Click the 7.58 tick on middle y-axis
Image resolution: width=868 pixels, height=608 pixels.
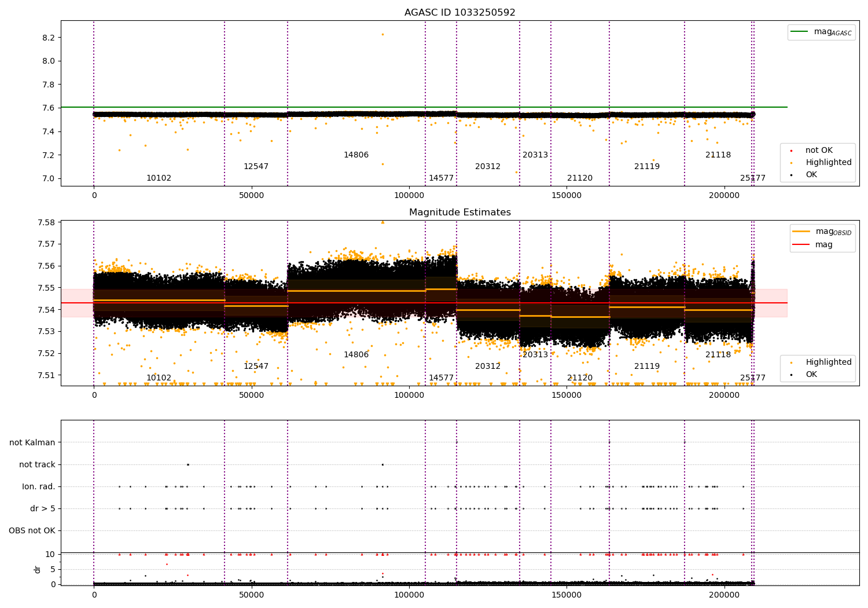pos(46,223)
